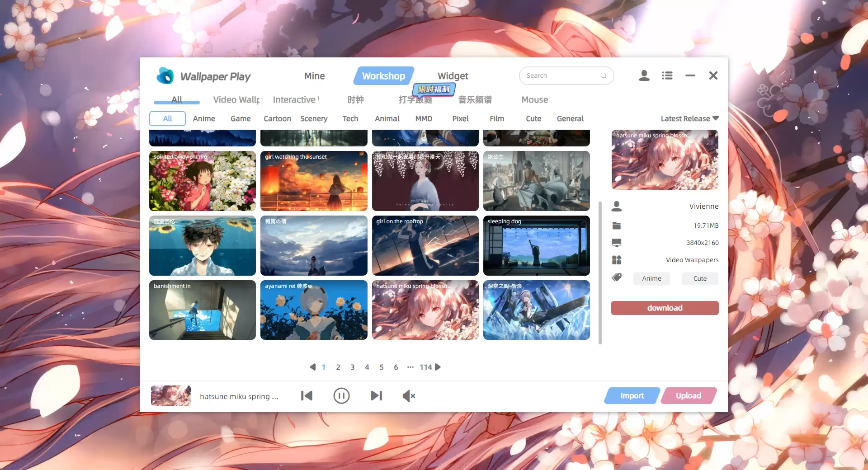This screenshot has height=470, width=868.
Task: Filter by Pixel category
Action: [460, 118]
